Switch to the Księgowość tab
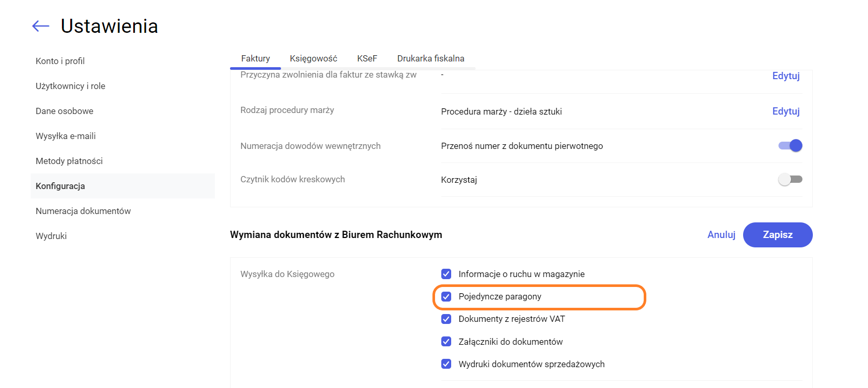Viewport: 868px width, 388px height. click(313, 58)
